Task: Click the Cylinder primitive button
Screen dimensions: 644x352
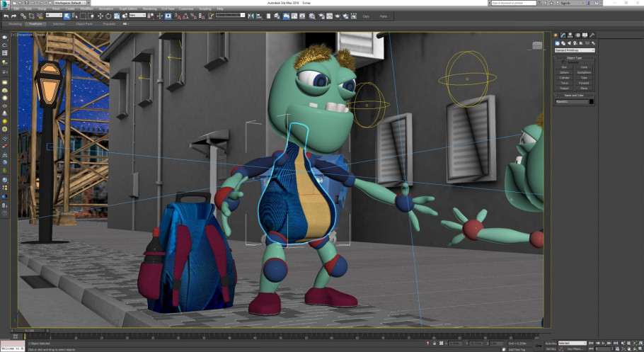Action: [x=564, y=78]
